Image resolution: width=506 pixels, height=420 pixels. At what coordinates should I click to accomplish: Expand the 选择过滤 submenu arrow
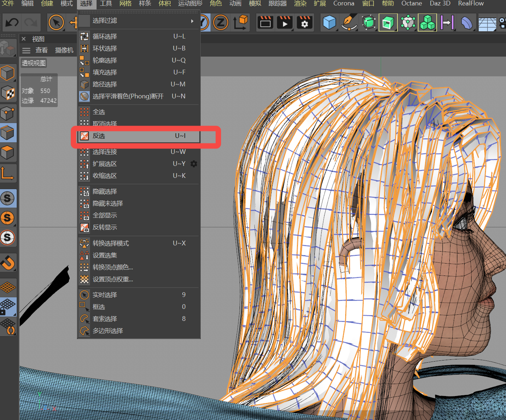pos(192,21)
